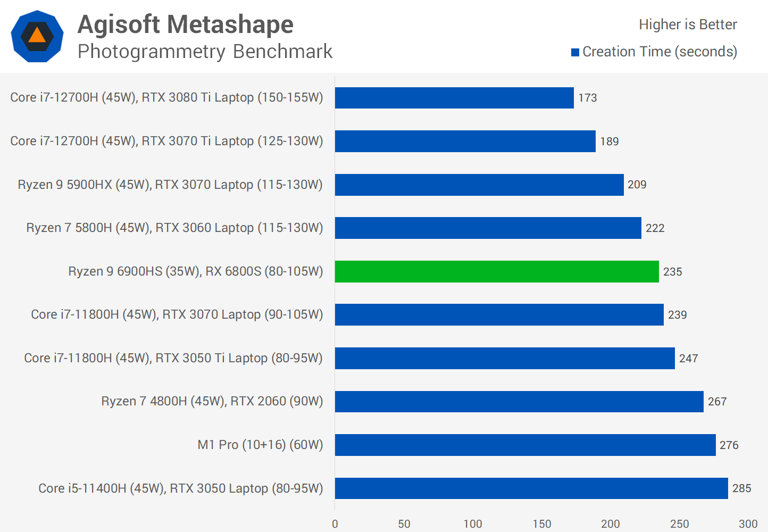
Task: Click the Creation Time (seconds) legend label
Action: (x=660, y=52)
